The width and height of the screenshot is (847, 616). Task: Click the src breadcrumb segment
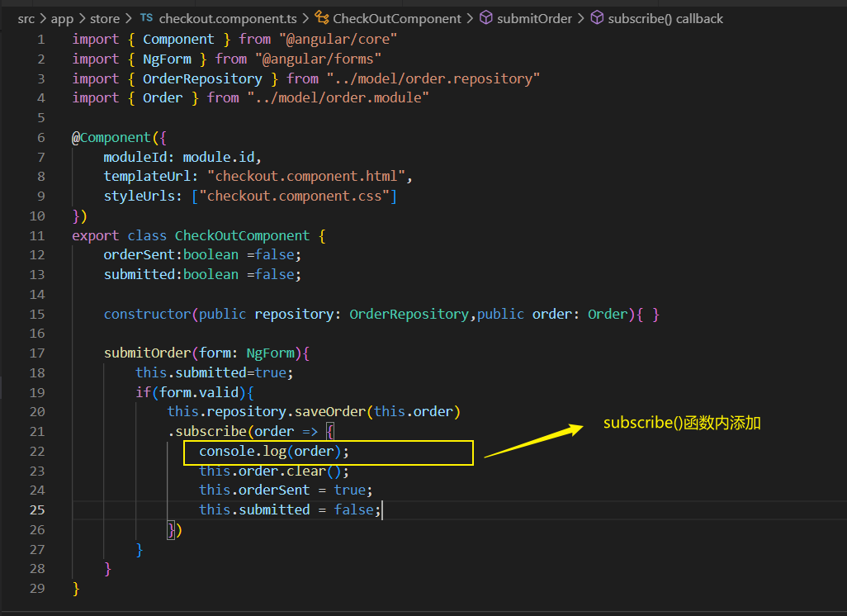[x=26, y=19]
